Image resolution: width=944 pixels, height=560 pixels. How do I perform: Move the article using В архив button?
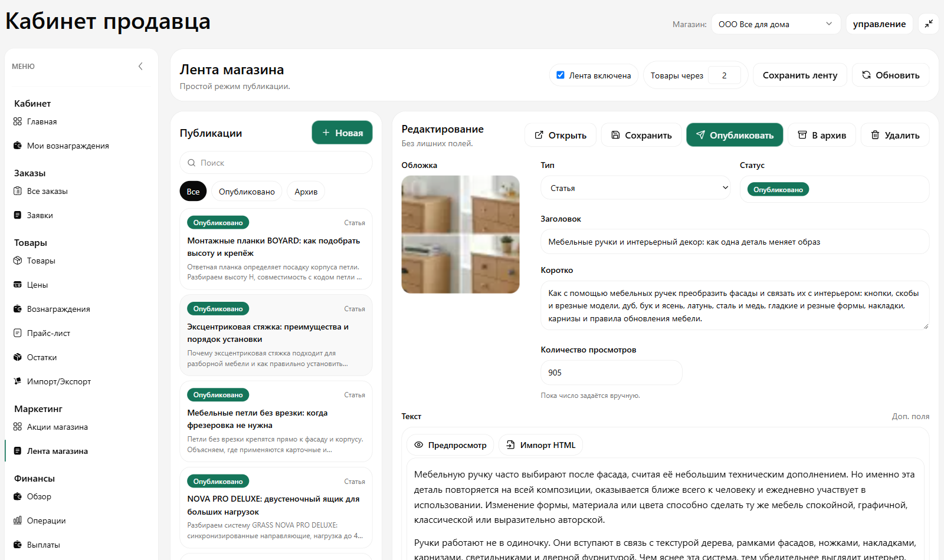coord(822,135)
